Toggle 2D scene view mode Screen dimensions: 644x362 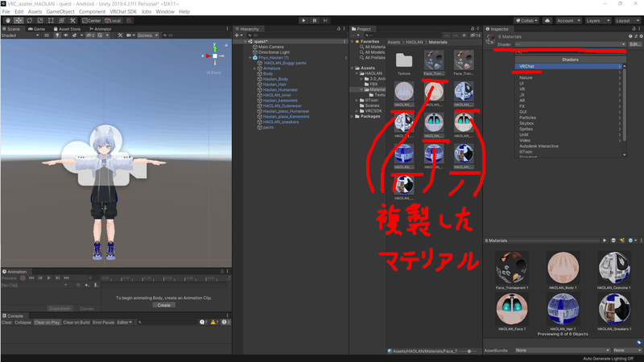47,35
